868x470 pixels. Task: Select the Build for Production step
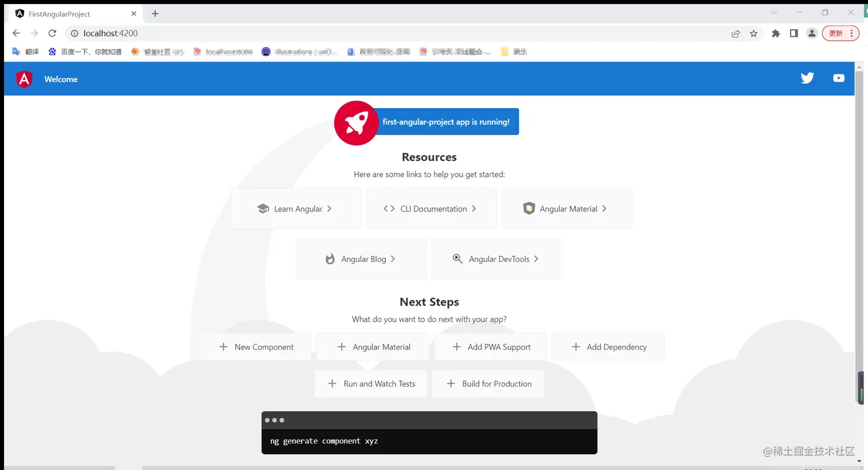coord(488,384)
